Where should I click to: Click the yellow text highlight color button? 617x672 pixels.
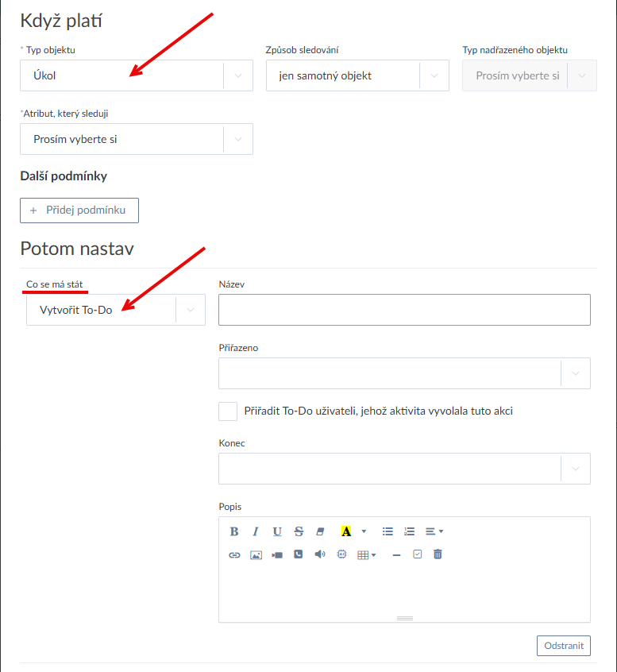(x=346, y=531)
